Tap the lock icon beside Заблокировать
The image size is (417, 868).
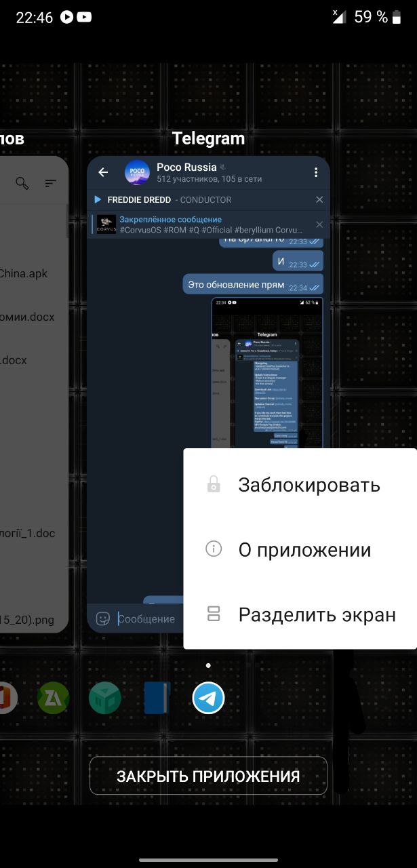coord(214,484)
